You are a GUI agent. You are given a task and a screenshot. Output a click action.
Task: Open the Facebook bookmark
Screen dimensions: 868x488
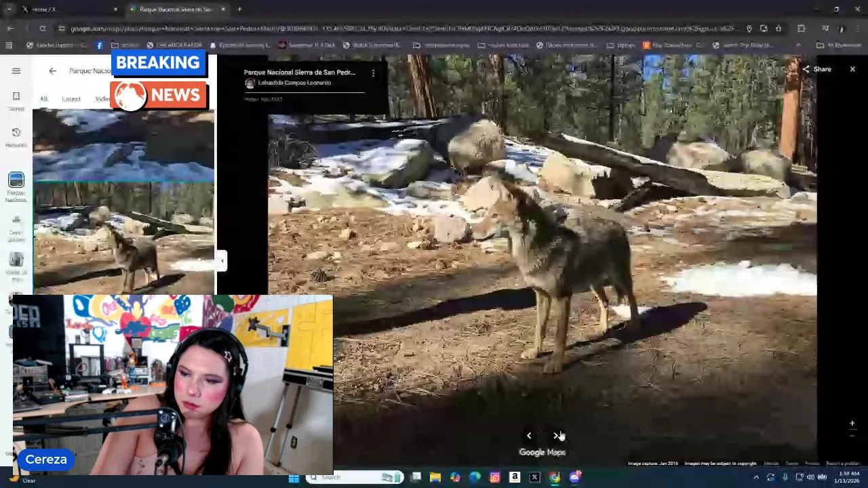click(x=100, y=45)
